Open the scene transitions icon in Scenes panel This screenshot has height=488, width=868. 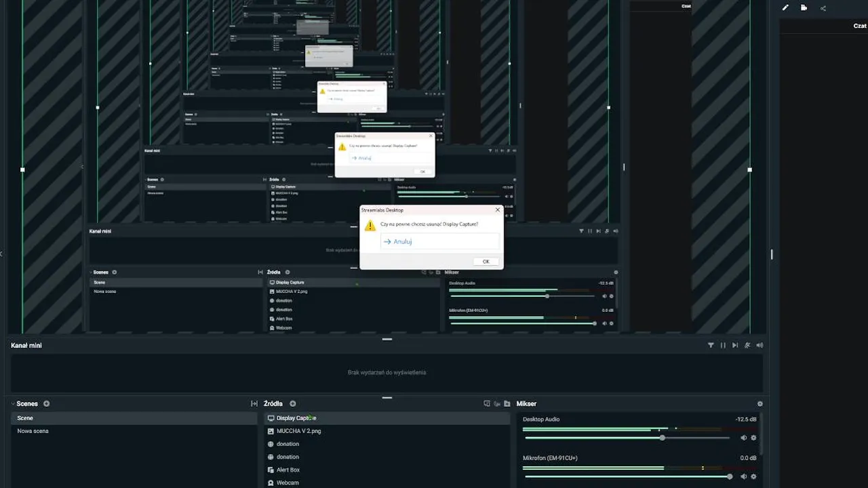[254, 403]
